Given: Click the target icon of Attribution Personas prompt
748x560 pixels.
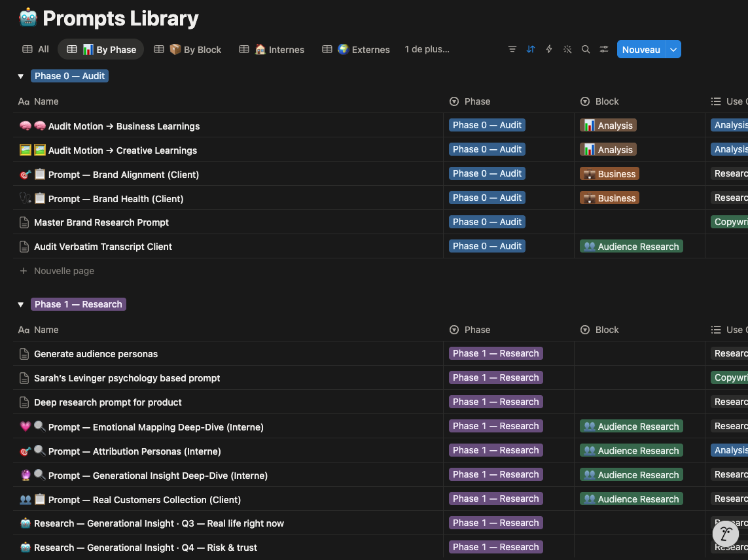Looking at the screenshot, I should click(x=26, y=451).
